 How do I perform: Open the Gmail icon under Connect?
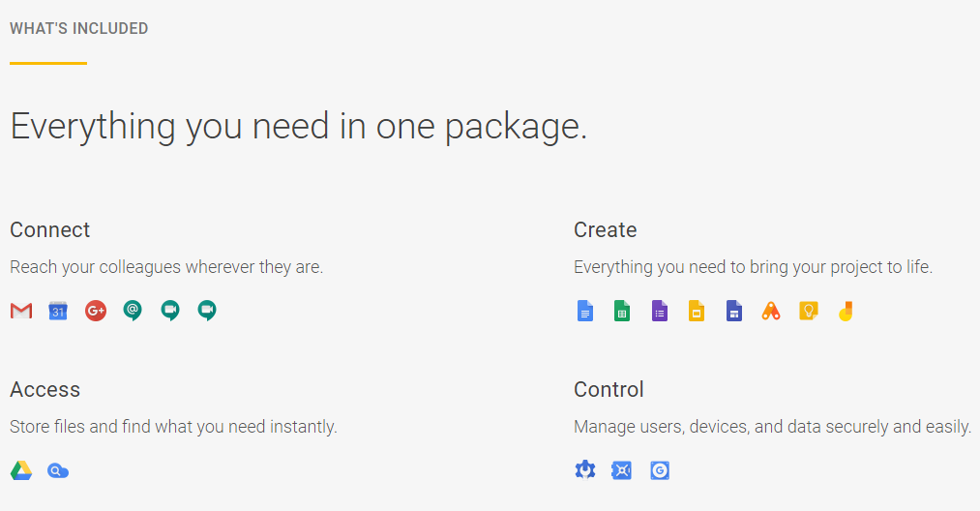pyautogui.click(x=21, y=311)
